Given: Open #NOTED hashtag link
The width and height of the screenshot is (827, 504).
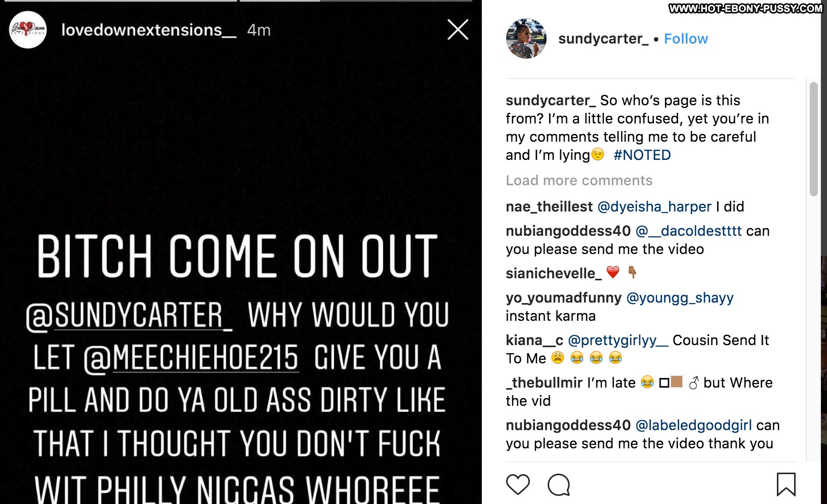Looking at the screenshot, I should click(642, 155).
